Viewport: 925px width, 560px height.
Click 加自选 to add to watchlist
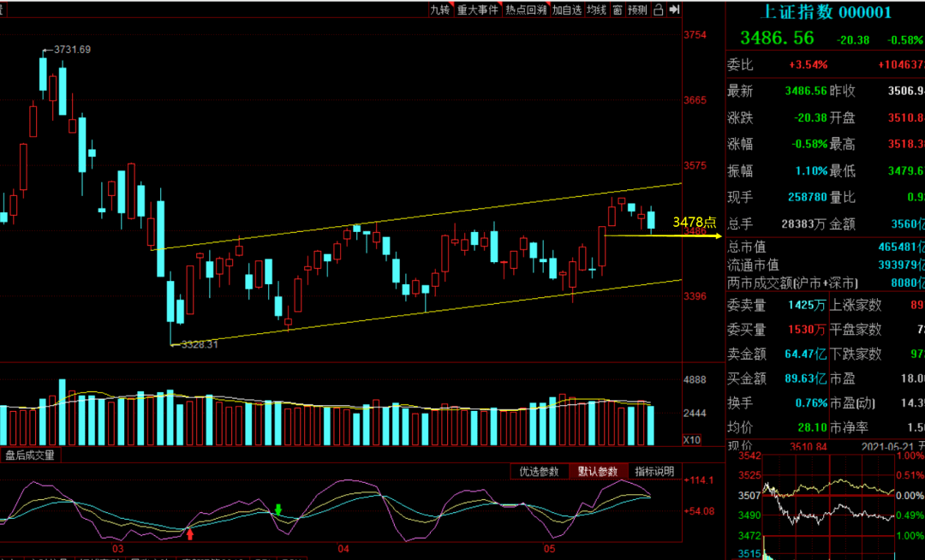pyautogui.click(x=567, y=10)
